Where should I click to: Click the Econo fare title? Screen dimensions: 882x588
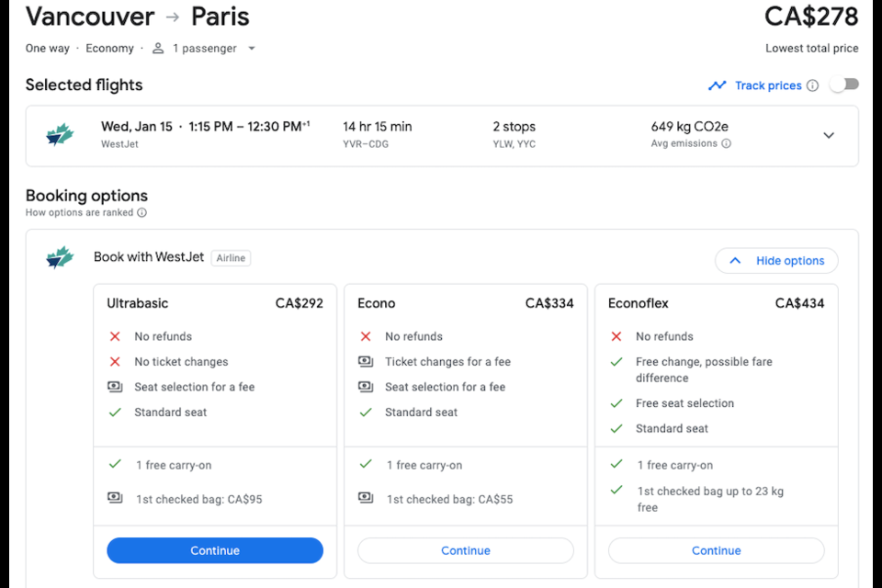tap(377, 303)
